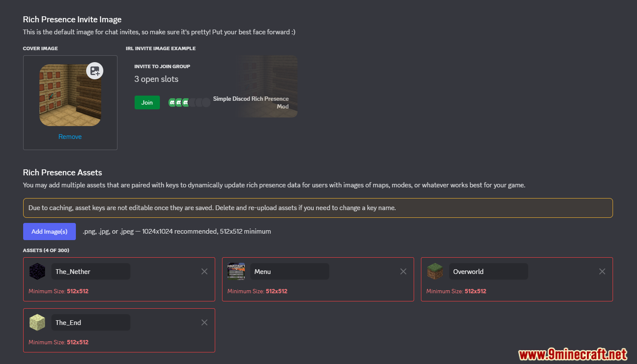
Task: Click the Join button in invite example
Action: pos(147,102)
